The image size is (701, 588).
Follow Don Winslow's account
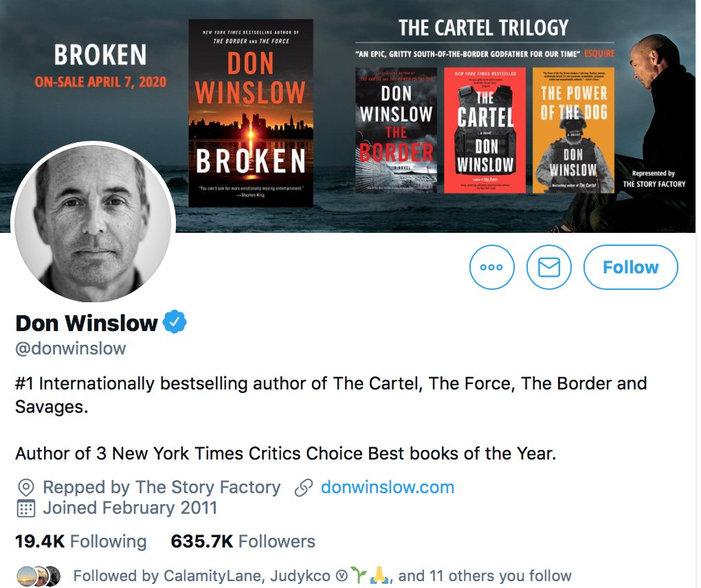631,267
